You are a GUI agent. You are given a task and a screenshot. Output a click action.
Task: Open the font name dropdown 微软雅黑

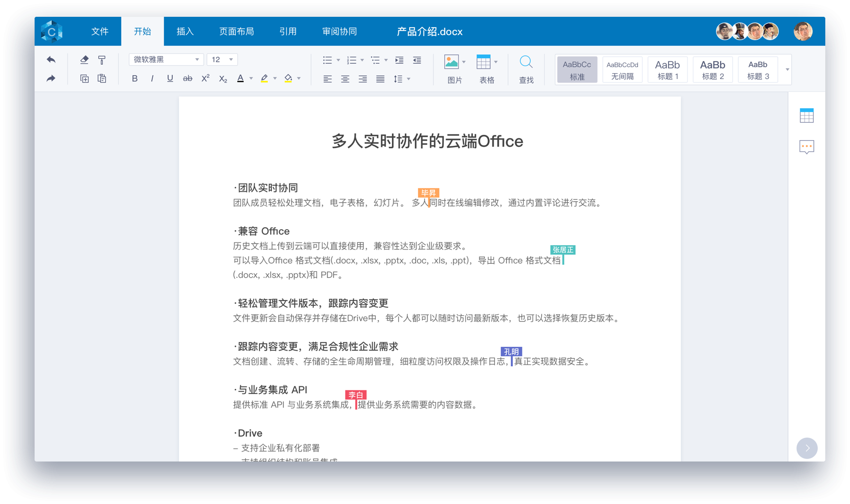(x=166, y=60)
